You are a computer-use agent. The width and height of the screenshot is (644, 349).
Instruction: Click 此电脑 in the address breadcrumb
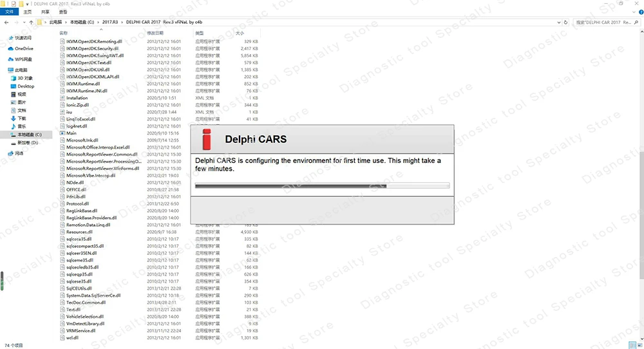(x=55, y=22)
